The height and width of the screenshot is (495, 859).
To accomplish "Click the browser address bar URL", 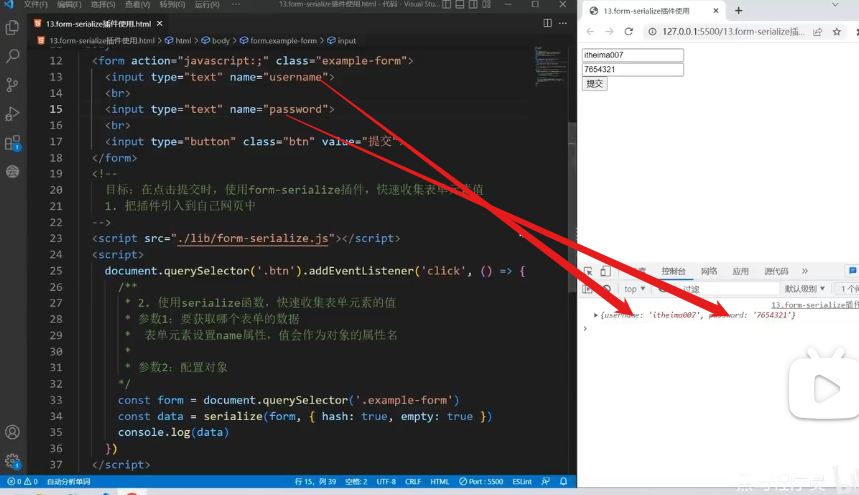I will click(734, 32).
